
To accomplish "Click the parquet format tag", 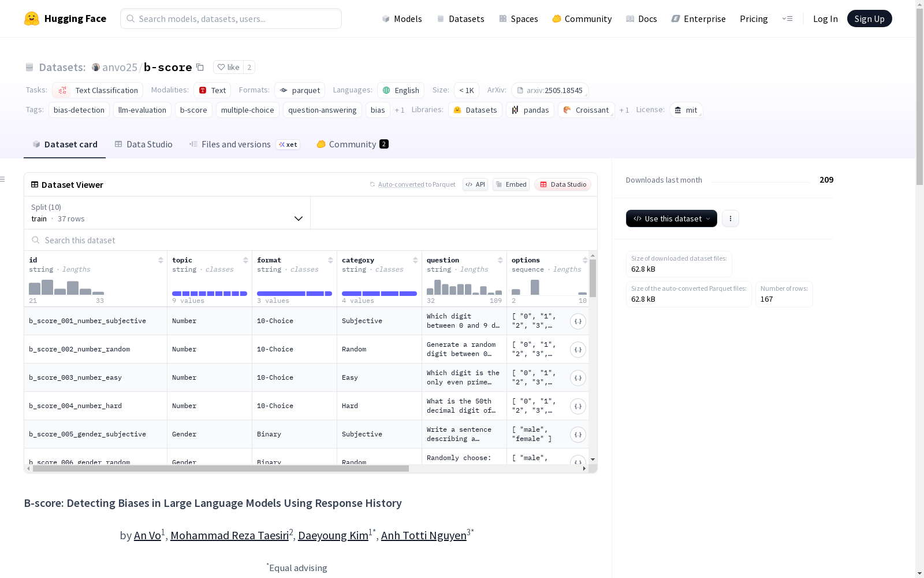I will pyautogui.click(x=300, y=90).
